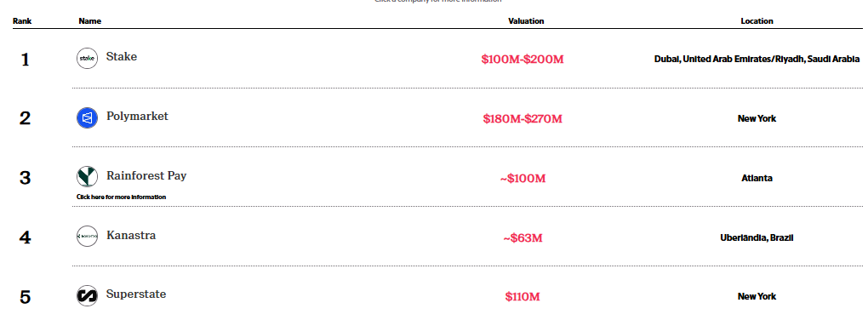Click the Atlanta location for Rainforest Pay
Viewport: 868px width, 320px height.
point(757,178)
